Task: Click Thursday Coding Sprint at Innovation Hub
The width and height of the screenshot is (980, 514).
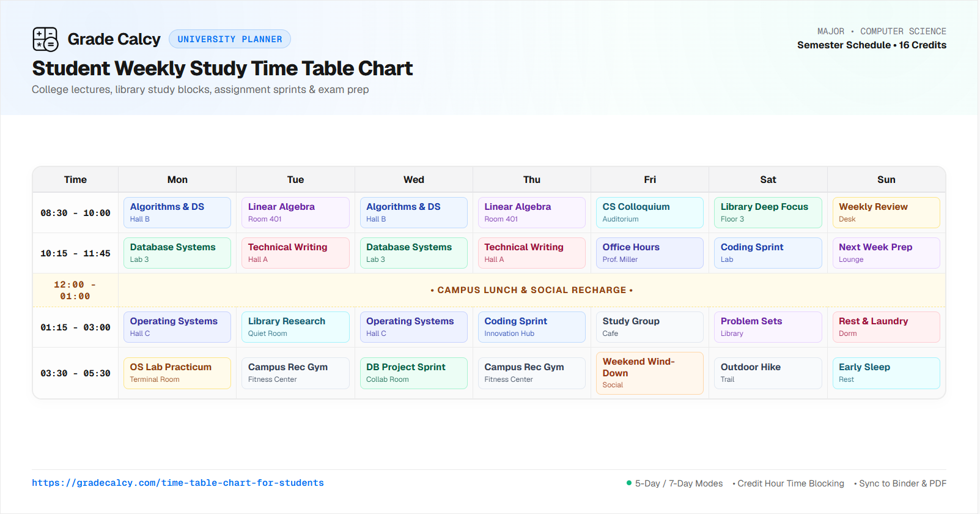Action: point(532,327)
